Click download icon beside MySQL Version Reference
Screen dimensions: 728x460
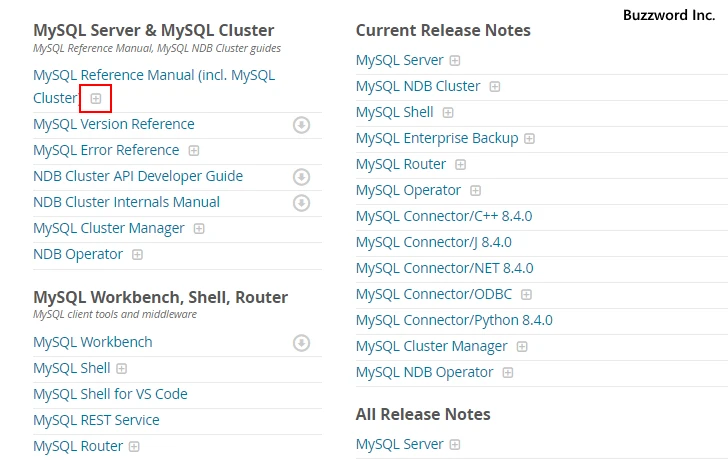tap(301, 125)
